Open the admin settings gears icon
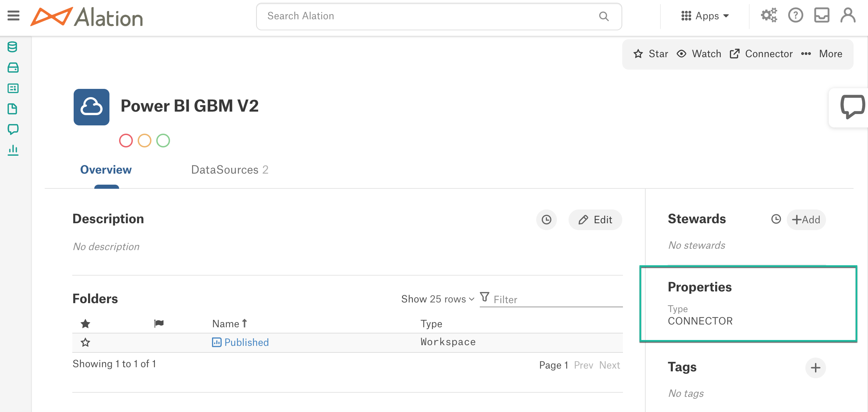Image resolution: width=868 pixels, height=412 pixels. [769, 15]
